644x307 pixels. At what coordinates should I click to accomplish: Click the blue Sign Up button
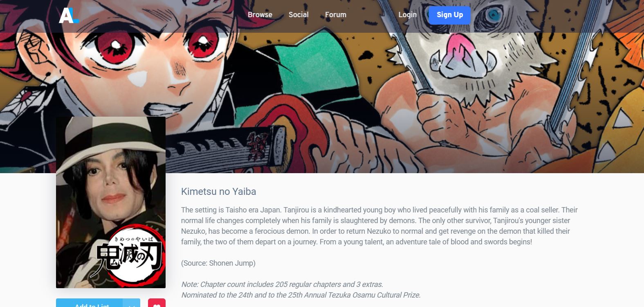click(450, 15)
